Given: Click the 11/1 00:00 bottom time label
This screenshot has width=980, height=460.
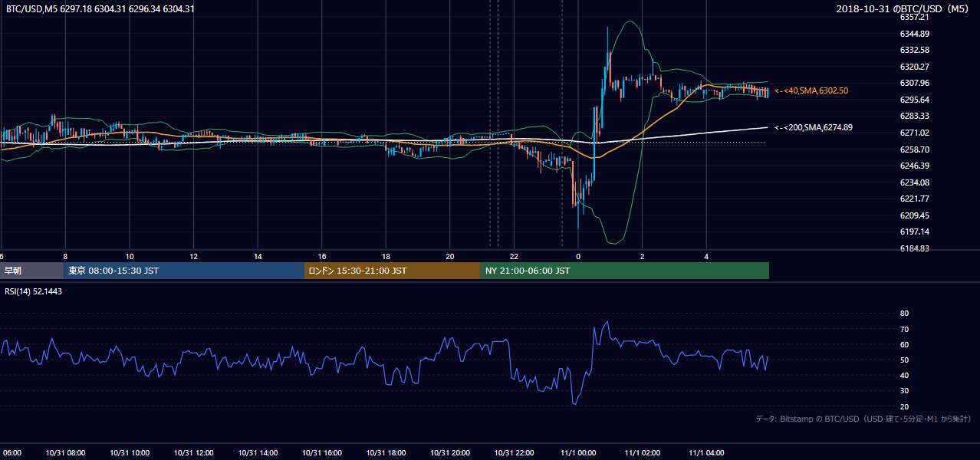Looking at the screenshot, I should 578,453.
